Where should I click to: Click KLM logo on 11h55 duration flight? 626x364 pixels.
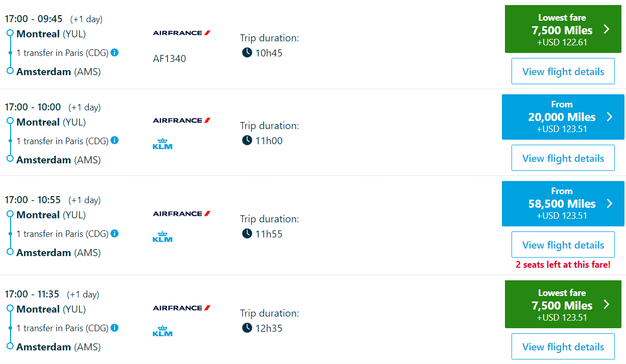pyautogui.click(x=162, y=237)
